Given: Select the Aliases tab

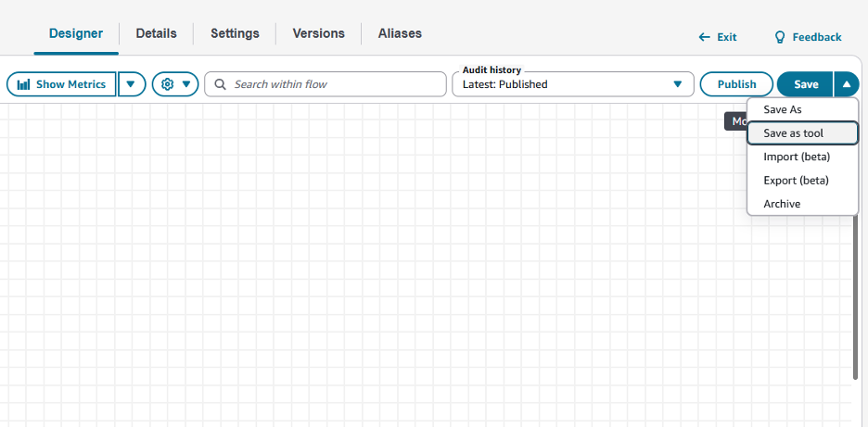Looking at the screenshot, I should (400, 33).
